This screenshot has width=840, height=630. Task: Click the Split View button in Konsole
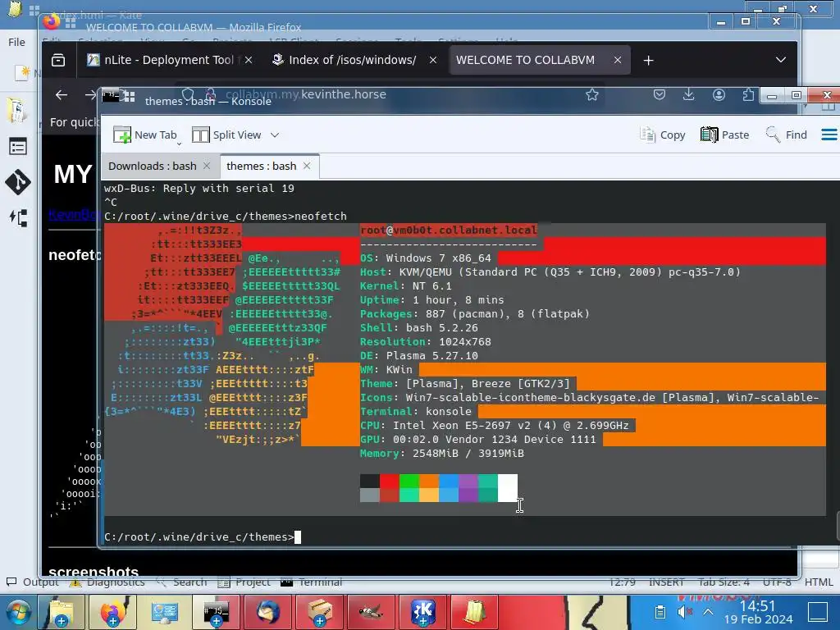click(226, 135)
